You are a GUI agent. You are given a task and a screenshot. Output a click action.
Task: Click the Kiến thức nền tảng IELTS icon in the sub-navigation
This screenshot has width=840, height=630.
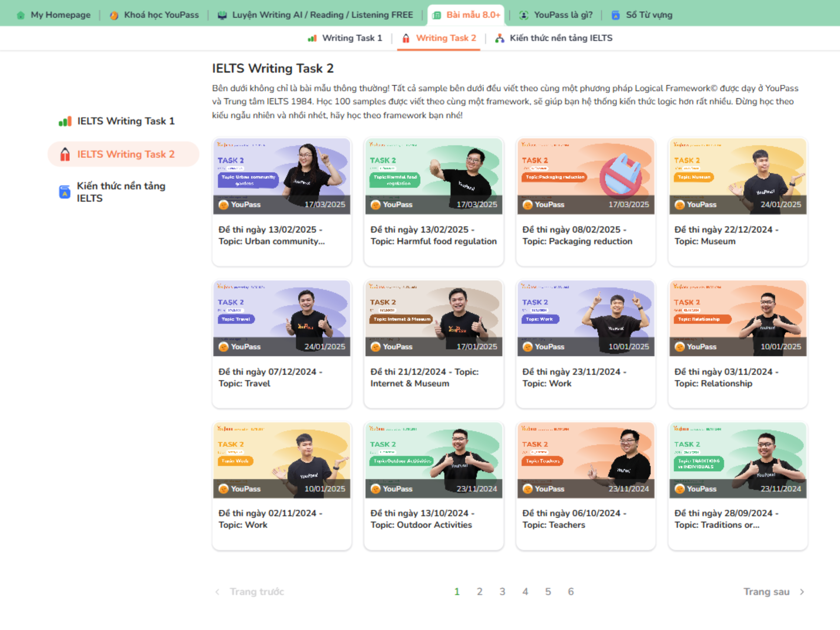tap(500, 38)
